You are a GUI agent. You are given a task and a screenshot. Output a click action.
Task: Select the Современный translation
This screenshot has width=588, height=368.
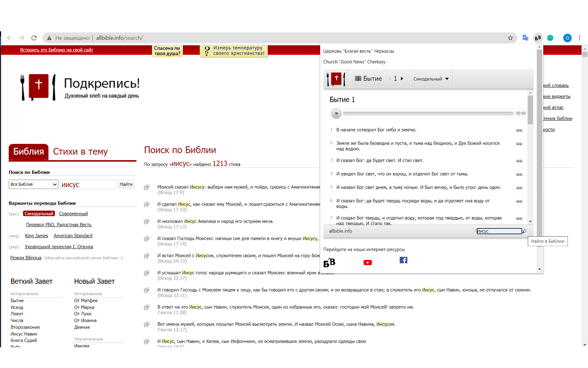pyautogui.click(x=73, y=214)
